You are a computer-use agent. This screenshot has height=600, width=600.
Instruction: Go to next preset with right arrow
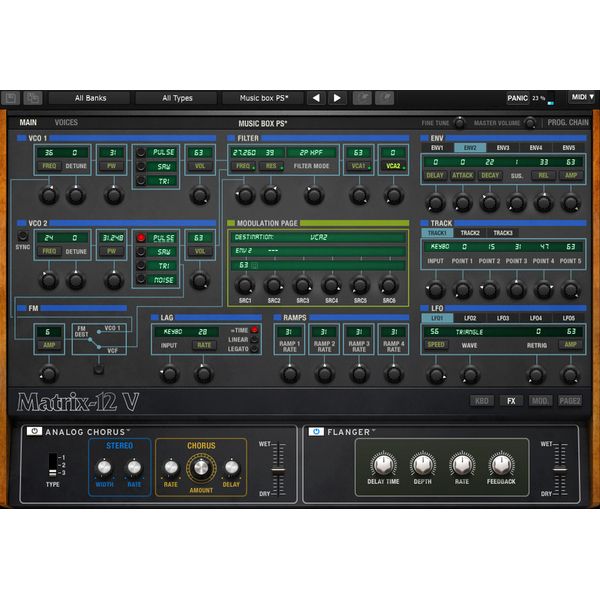[x=337, y=98]
